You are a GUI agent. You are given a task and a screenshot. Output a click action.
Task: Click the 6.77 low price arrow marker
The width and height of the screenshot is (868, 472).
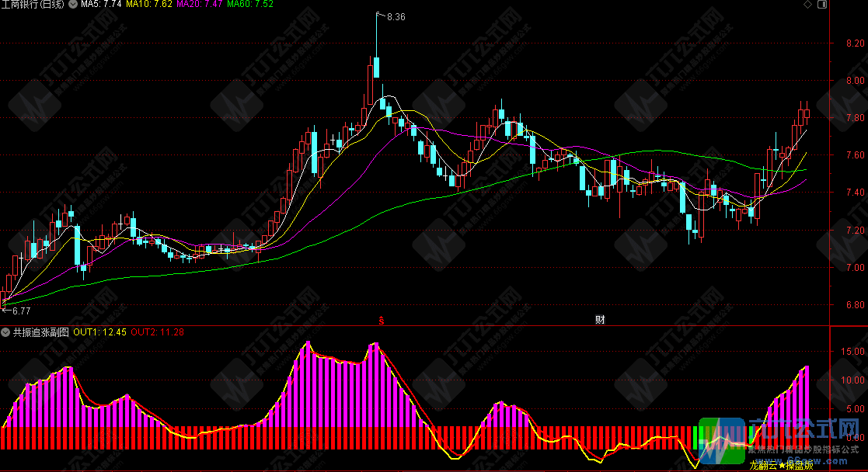click(16, 311)
